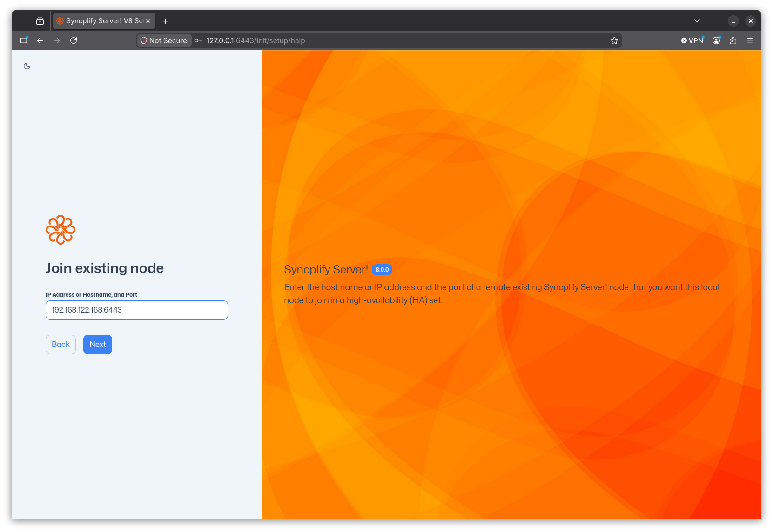The width and height of the screenshot is (773, 532).
Task: Click the IP Address or Hostname label
Action: point(91,295)
